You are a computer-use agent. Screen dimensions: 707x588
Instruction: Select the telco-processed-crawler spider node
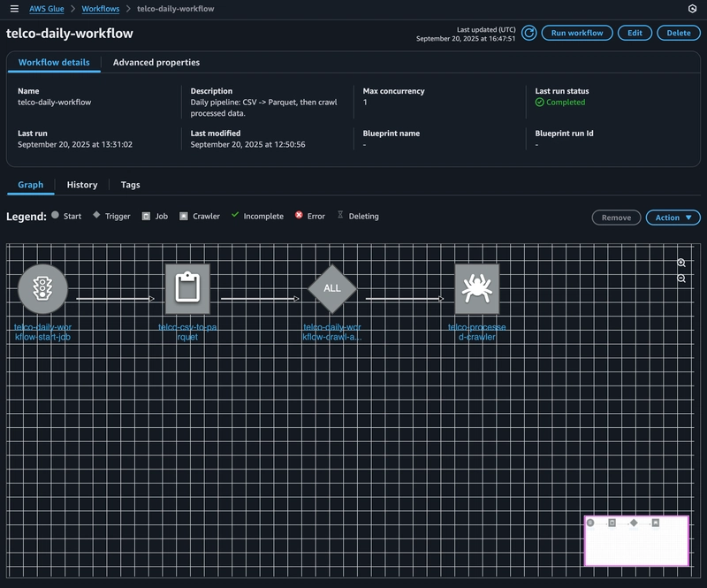click(477, 288)
